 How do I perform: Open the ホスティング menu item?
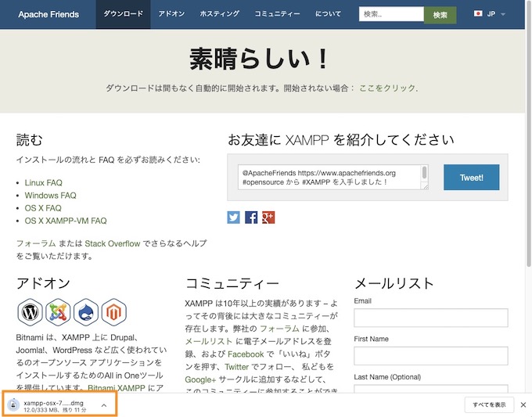[220, 14]
